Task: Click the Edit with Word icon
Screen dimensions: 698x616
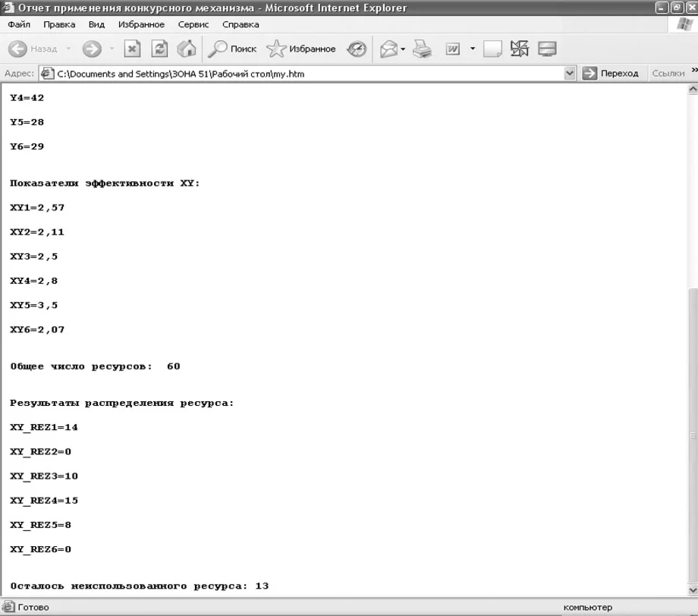Action: pyautogui.click(x=453, y=49)
